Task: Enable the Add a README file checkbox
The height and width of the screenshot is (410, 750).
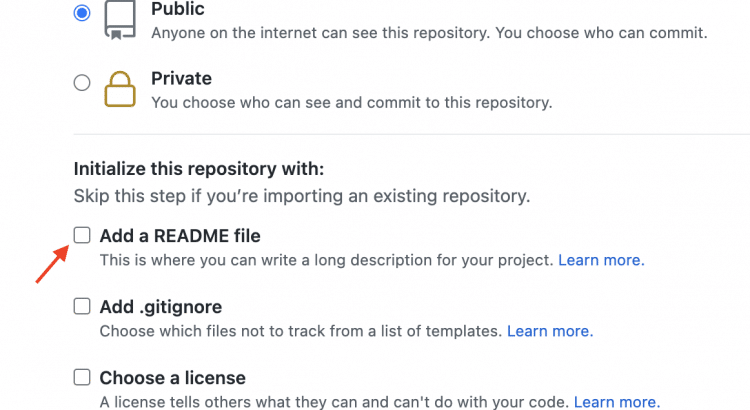Action: [x=82, y=235]
